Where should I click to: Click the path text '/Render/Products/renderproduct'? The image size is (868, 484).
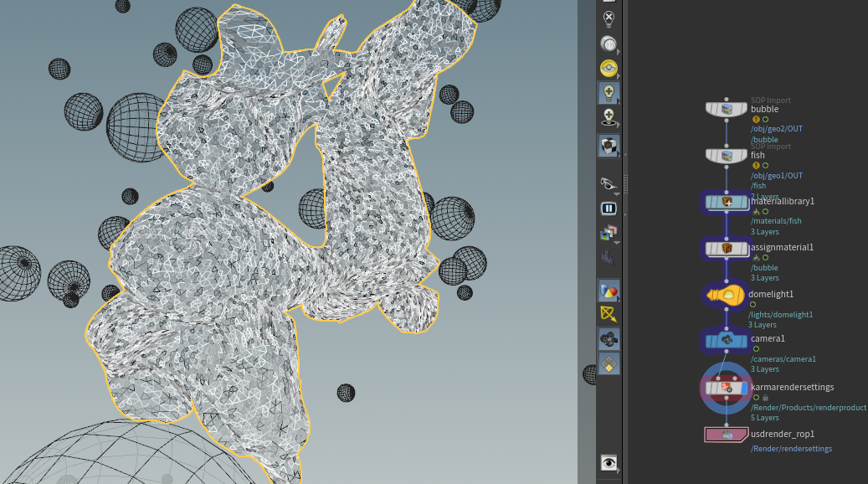[809, 408]
